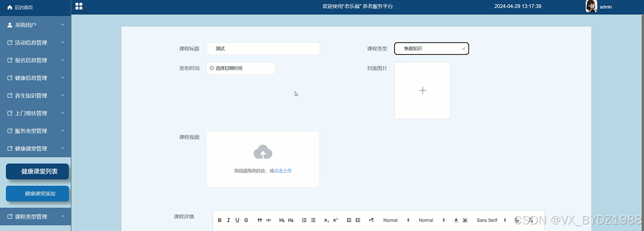
Task: Click plus to upload 封面图片
Action: coord(422,91)
